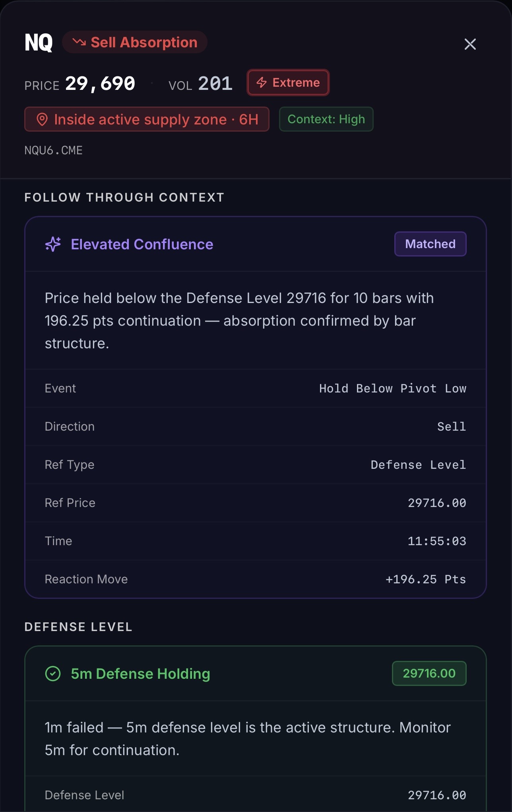Select the Event row Hold Below Pivot Low
This screenshot has width=512, height=812.
pos(255,389)
